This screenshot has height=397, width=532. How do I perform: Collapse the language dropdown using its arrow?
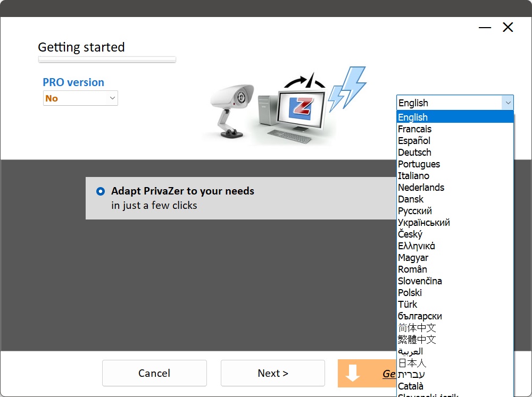coord(508,103)
